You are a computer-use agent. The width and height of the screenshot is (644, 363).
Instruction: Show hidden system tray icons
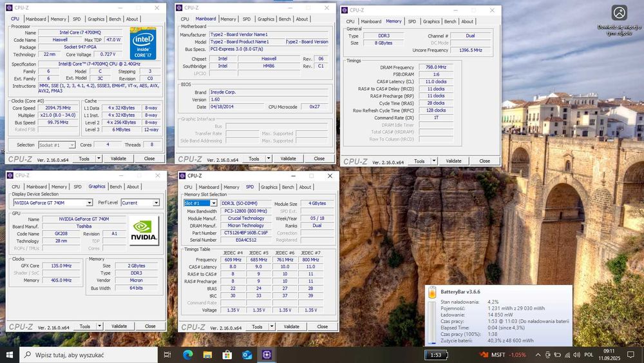[538, 355]
